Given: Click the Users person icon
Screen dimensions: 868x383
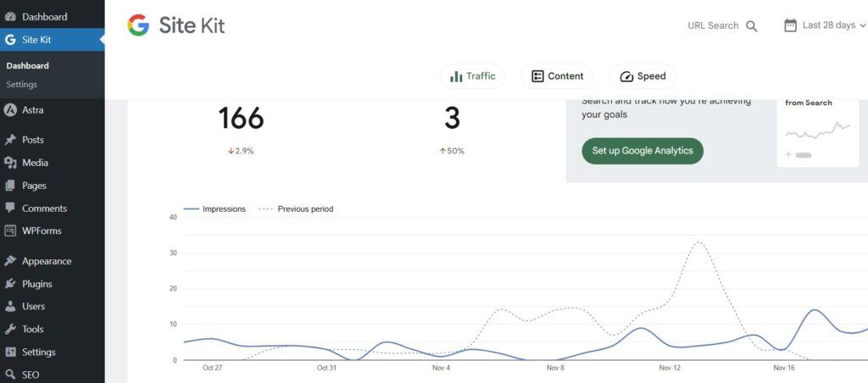Looking at the screenshot, I should 10,306.
